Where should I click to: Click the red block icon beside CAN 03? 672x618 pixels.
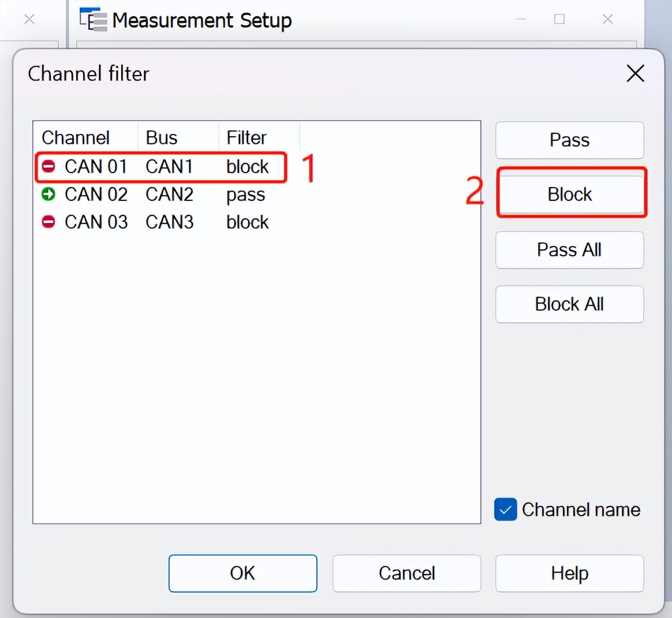(48, 222)
